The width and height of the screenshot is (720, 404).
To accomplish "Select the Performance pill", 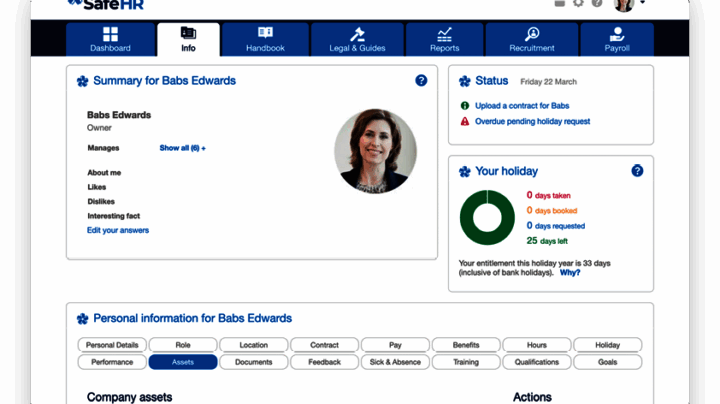I will (x=112, y=362).
